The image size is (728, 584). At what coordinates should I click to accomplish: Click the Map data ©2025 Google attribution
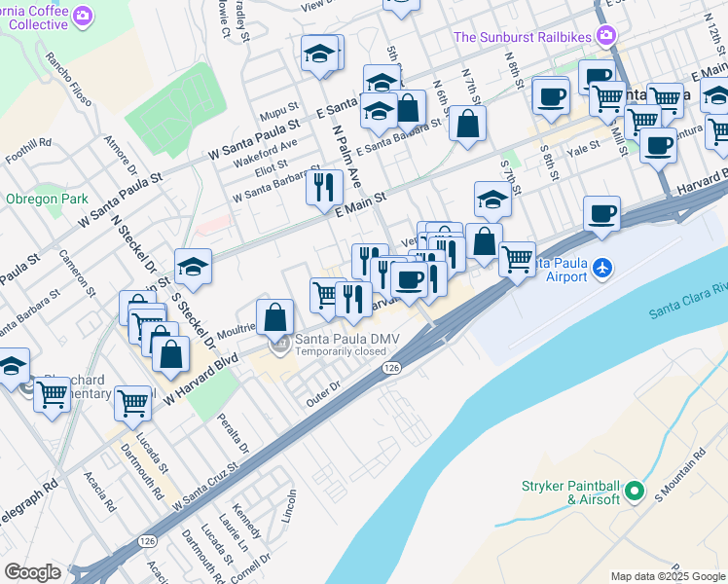coord(668,577)
